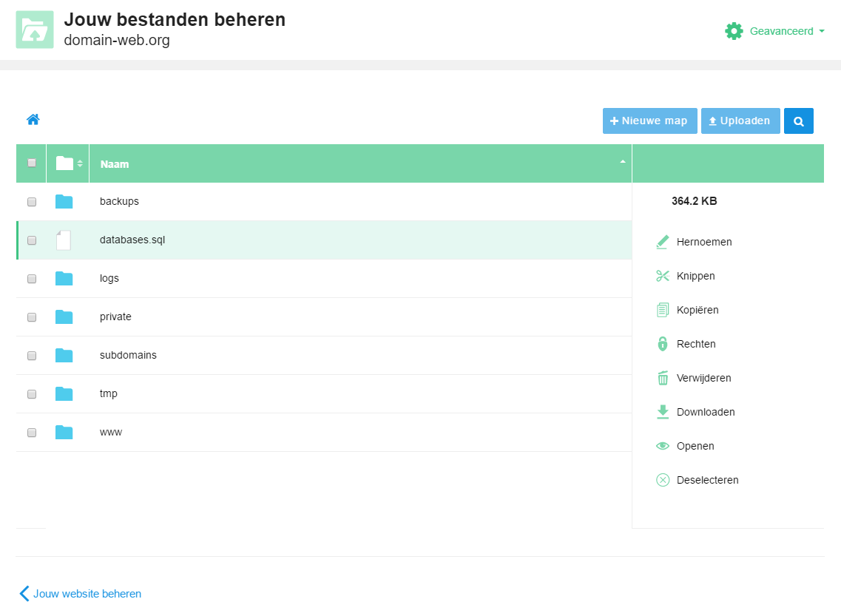
Task: Choose Kopiëren in the actions panel
Action: pos(698,310)
